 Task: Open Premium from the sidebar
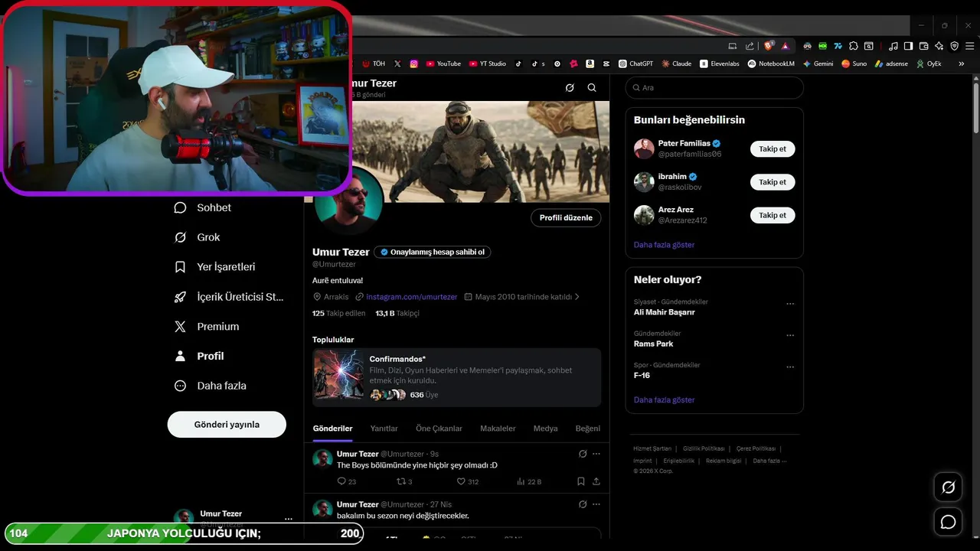pyautogui.click(x=207, y=327)
